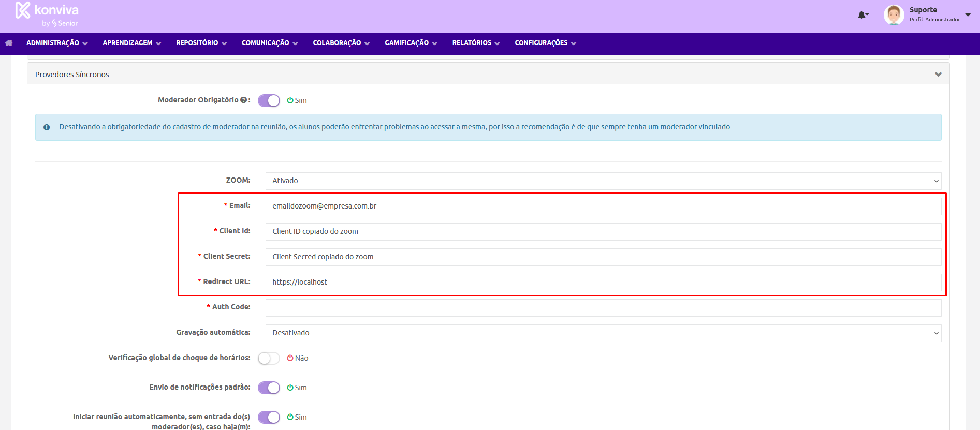980x430 pixels.
Task: Toggle Moderador Obrigatório switch off
Action: click(269, 100)
